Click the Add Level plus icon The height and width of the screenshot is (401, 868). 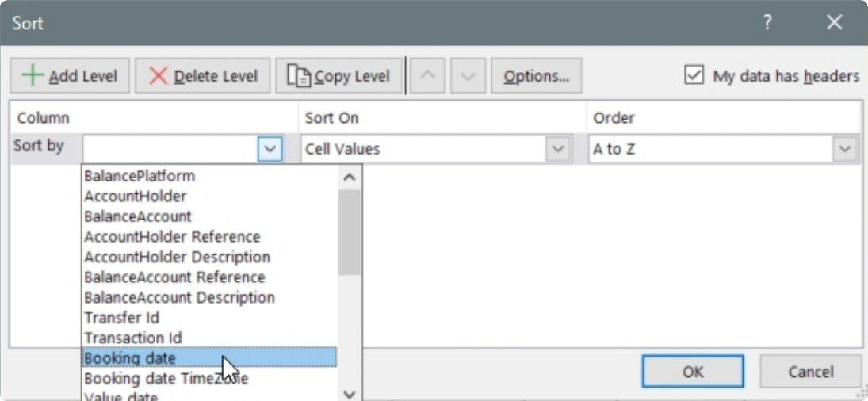coord(33,76)
